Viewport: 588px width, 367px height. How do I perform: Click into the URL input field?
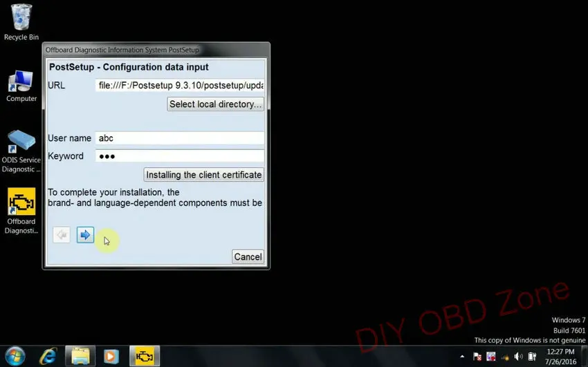click(x=180, y=86)
